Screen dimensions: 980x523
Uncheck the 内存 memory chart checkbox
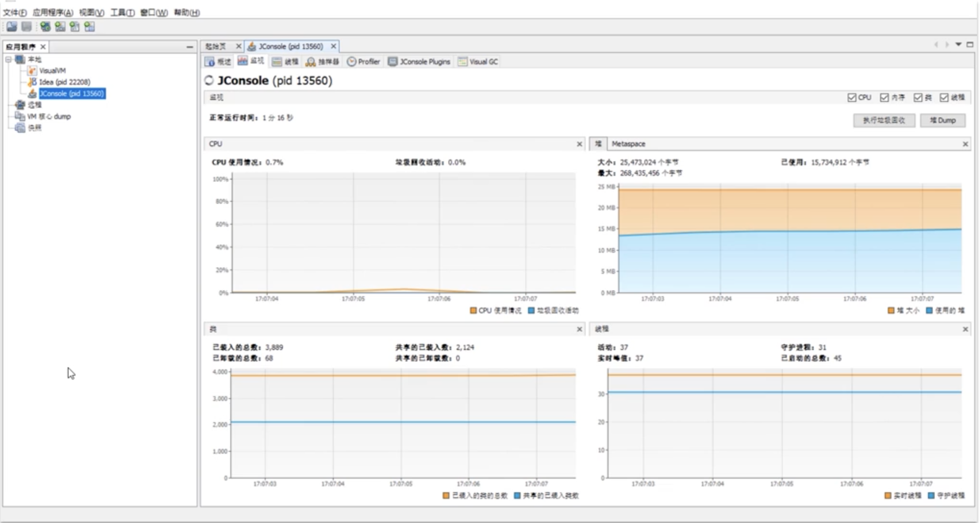click(x=884, y=98)
